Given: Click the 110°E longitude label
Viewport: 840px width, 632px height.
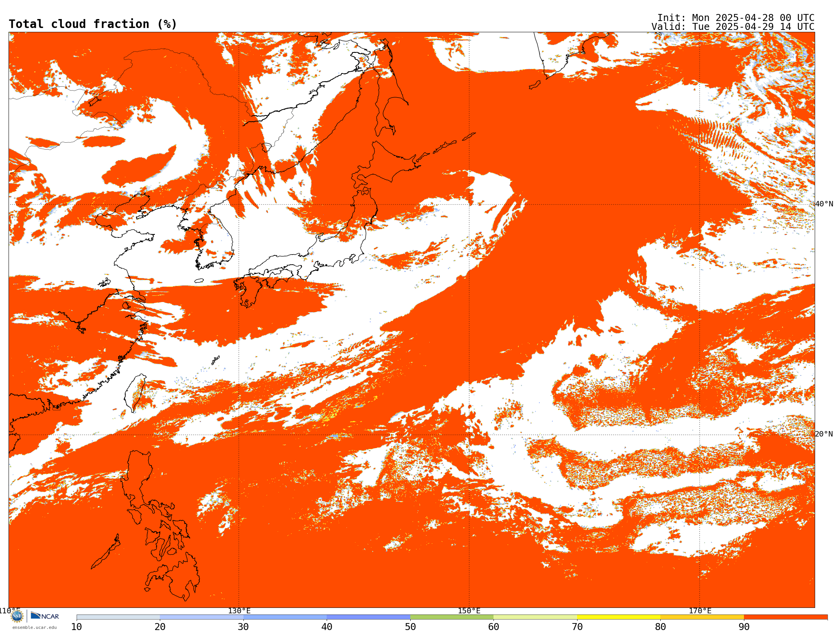Looking at the screenshot, I should tap(10, 611).
